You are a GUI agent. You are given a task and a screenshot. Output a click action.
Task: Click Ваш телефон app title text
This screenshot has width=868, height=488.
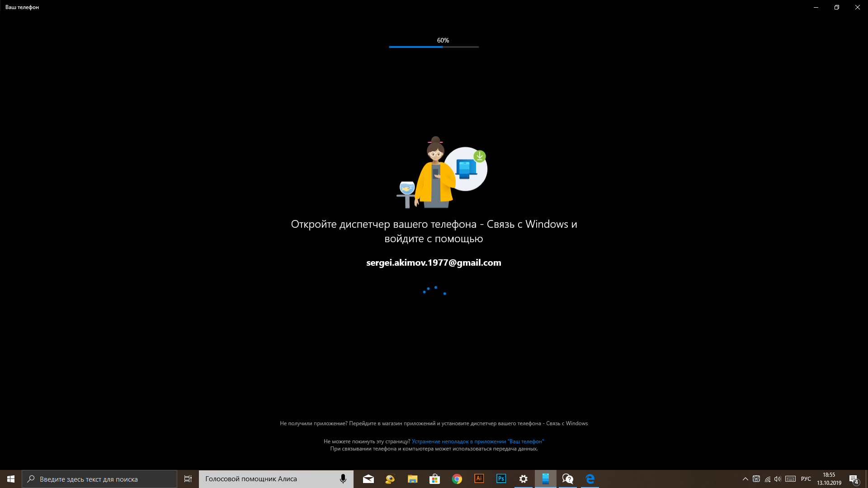[x=22, y=7]
